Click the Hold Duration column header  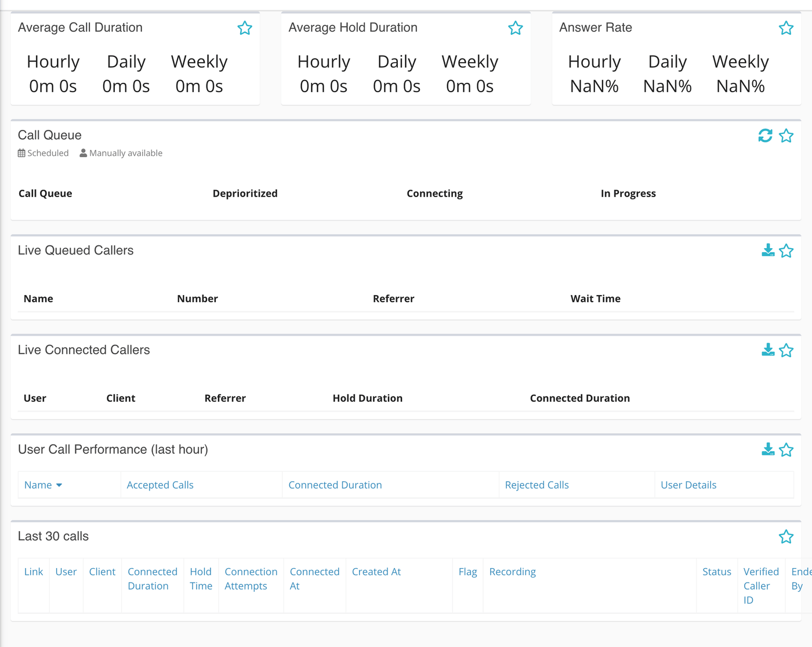(x=368, y=398)
